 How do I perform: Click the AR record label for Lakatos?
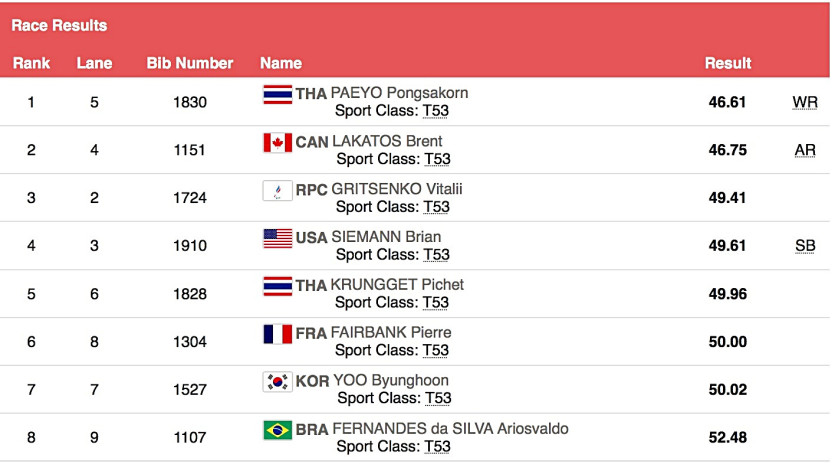[804, 150]
